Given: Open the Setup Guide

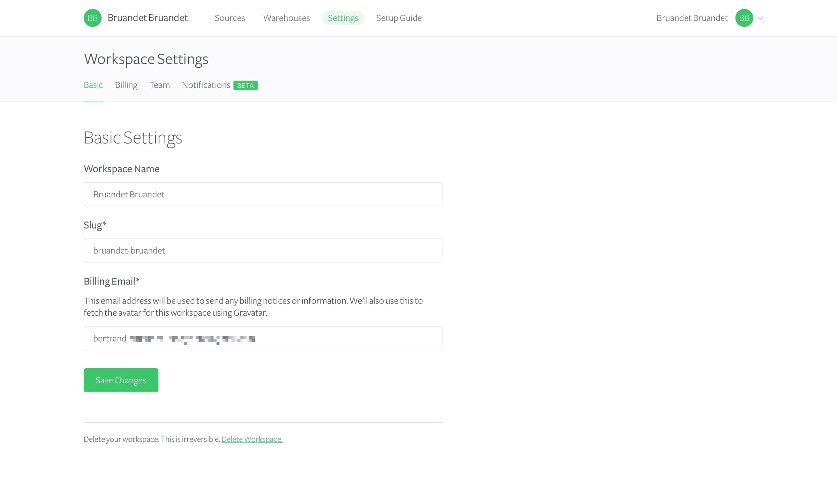Looking at the screenshot, I should (399, 18).
